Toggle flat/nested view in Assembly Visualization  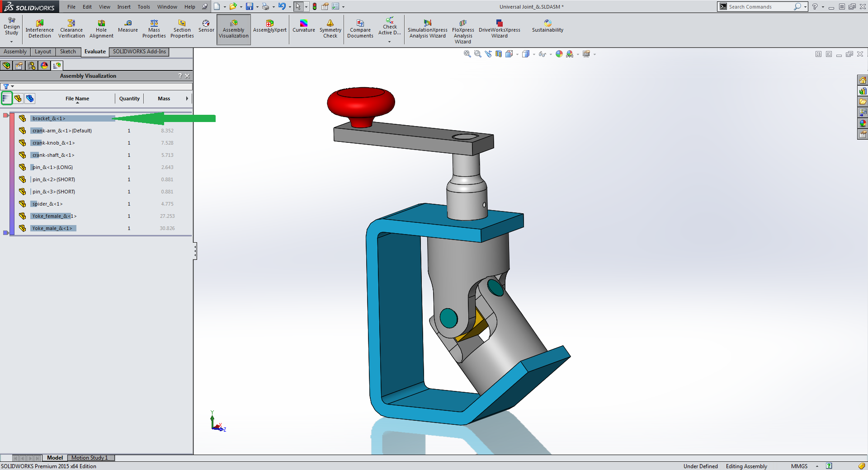pos(7,99)
